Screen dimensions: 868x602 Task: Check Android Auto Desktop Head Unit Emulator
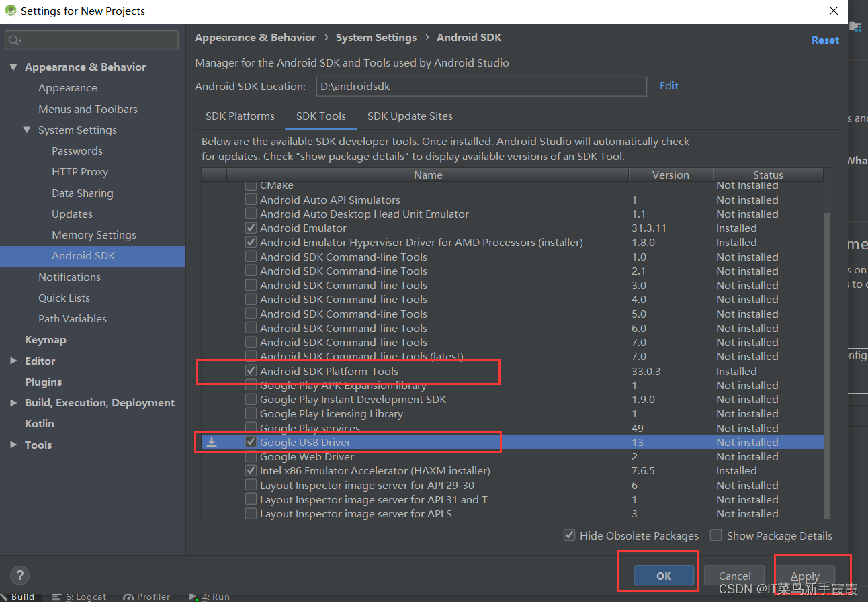(251, 214)
